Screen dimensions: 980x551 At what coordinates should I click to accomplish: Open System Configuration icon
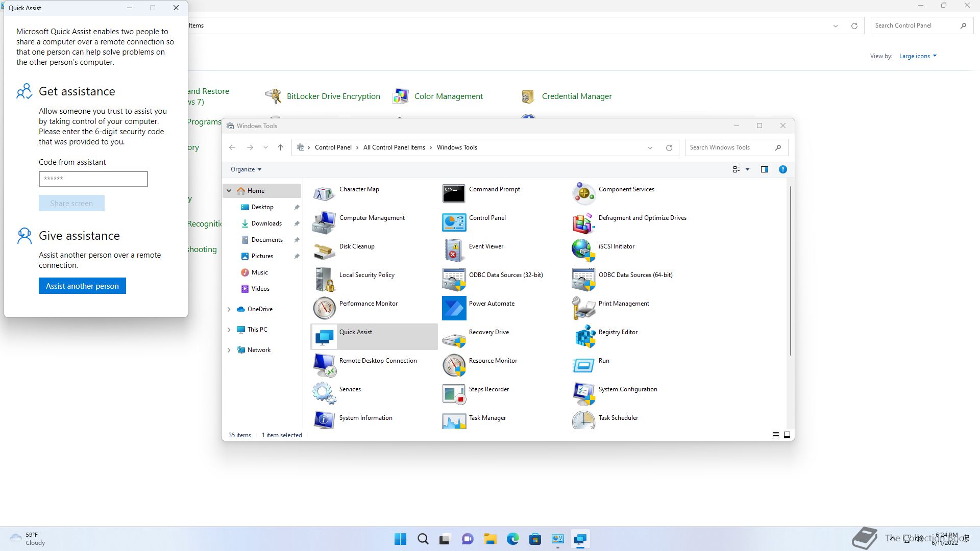(583, 394)
